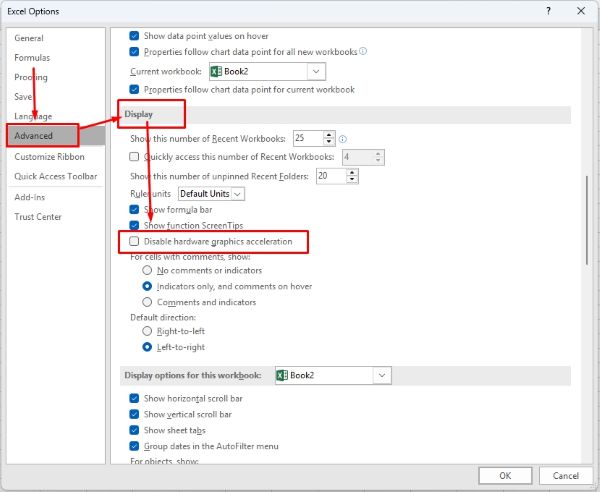Switch to the Add-Ins category
Screen dimensions: 600x492
[x=30, y=197]
